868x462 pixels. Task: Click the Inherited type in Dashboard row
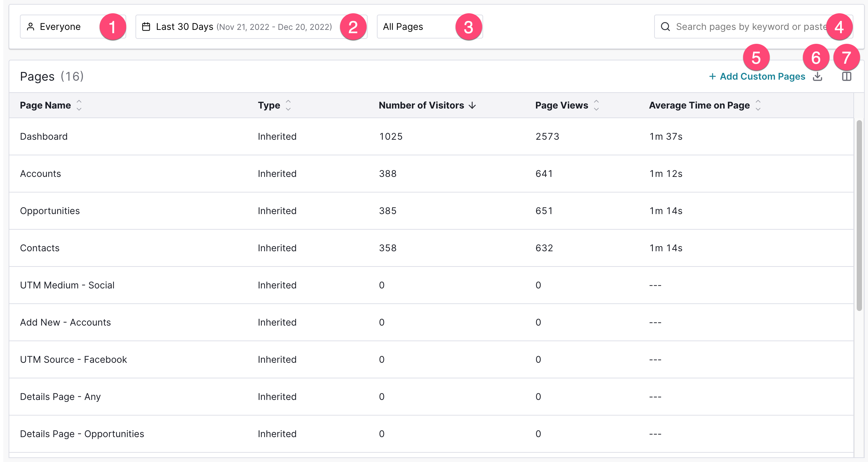click(x=277, y=136)
